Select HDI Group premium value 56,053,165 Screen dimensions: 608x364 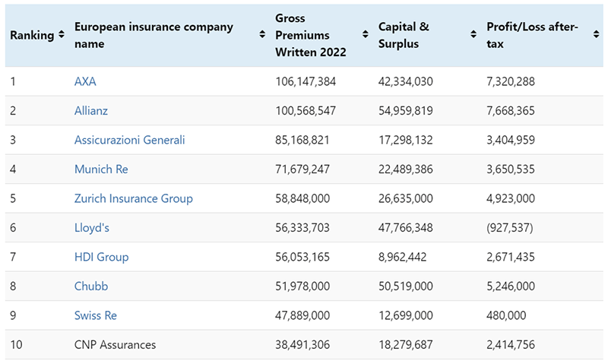tap(302, 257)
